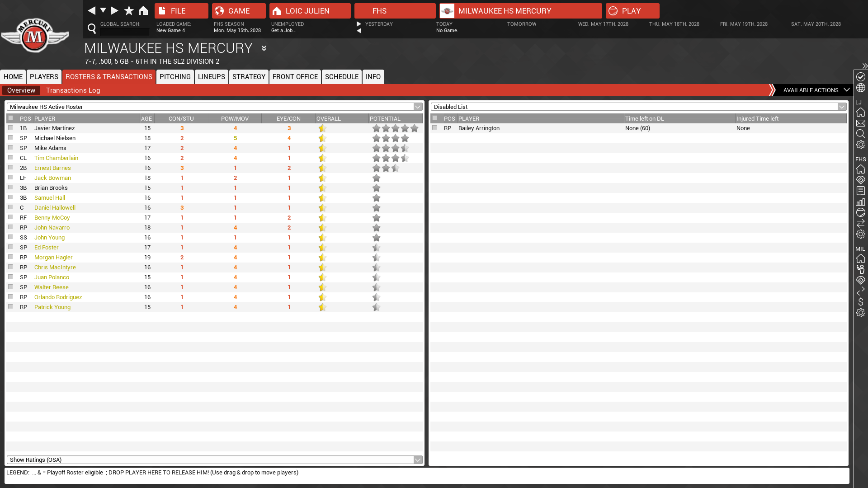The height and width of the screenshot is (488, 868).
Task: Open the Transactions Log subtab
Action: click(73, 90)
